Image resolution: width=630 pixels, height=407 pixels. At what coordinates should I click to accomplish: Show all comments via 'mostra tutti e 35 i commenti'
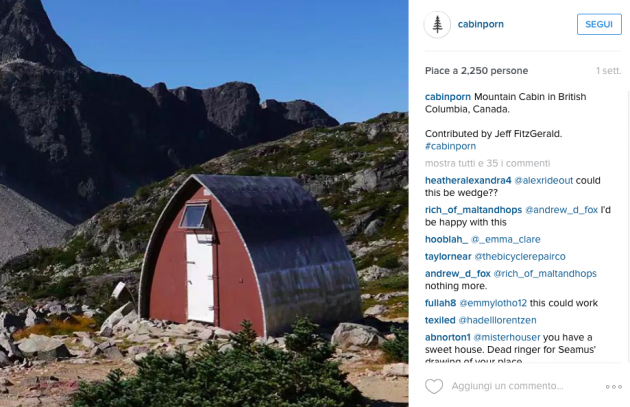point(487,163)
